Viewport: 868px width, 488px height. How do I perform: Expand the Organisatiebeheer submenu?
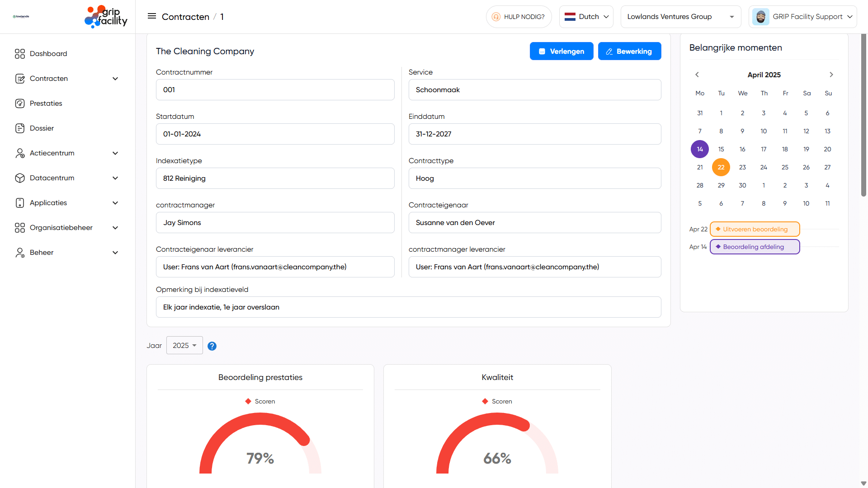click(116, 227)
